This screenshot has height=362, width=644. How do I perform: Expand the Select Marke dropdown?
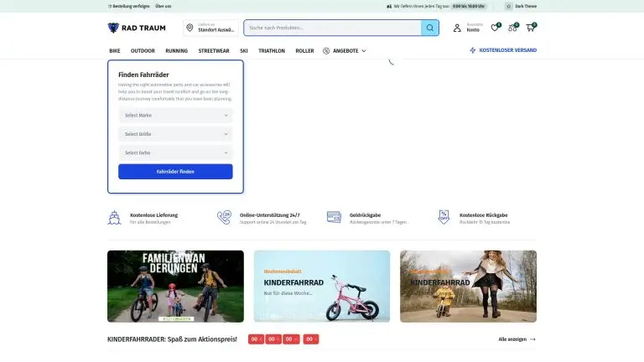point(175,115)
